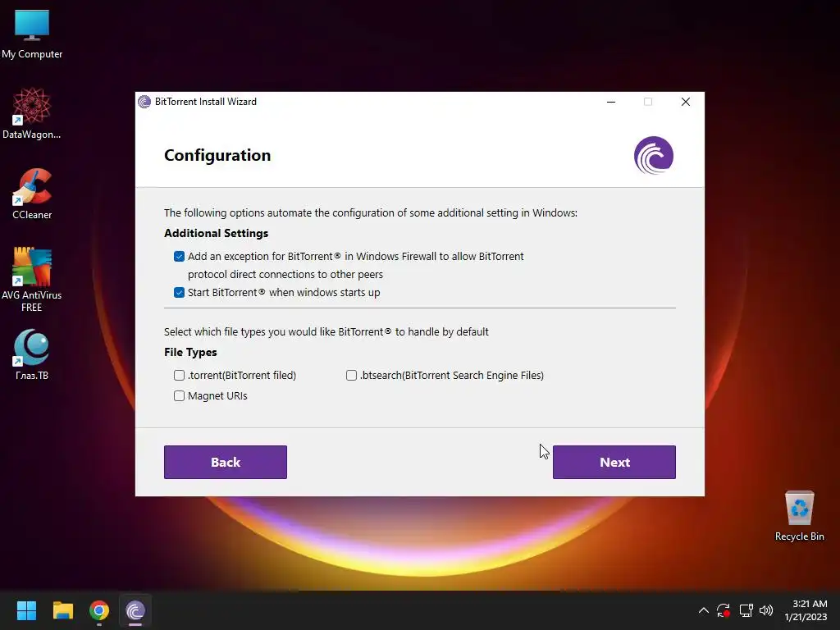This screenshot has height=630, width=840.
Task: Click the BitTorrent title bar icon
Action: pos(144,102)
